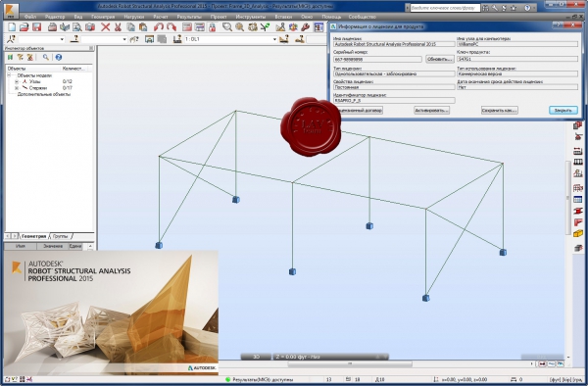Collapse the Объекты модели tree node
Image resolution: width=588 pixels, height=386 pixels.
[9, 75]
